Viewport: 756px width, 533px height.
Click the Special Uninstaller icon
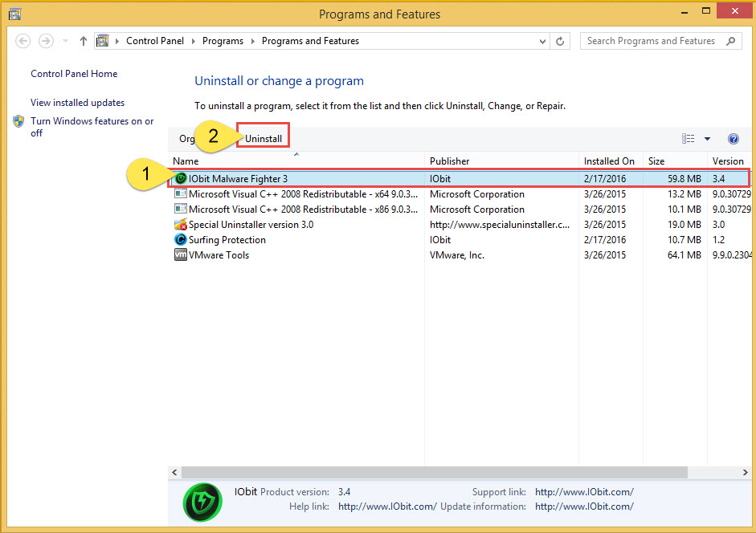pyautogui.click(x=181, y=225)
